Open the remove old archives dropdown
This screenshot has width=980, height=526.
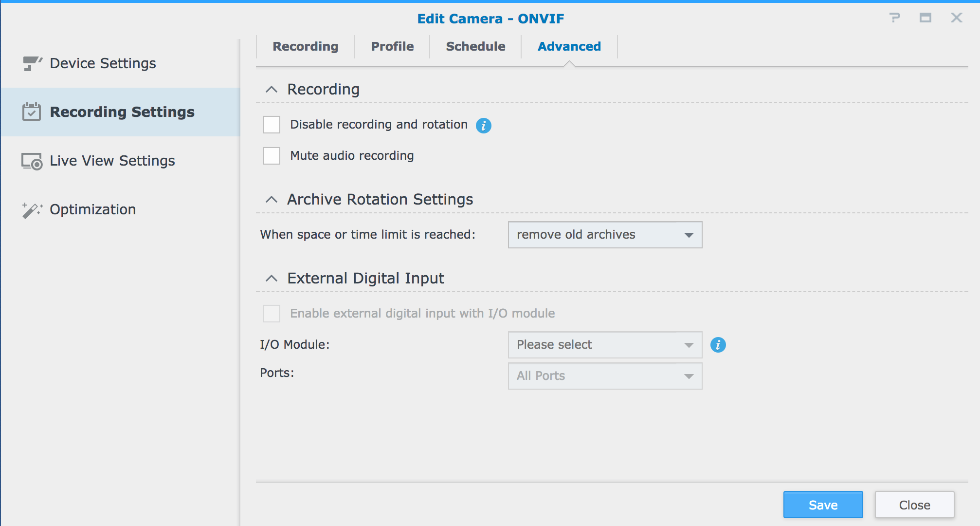[x=605, y=235]
